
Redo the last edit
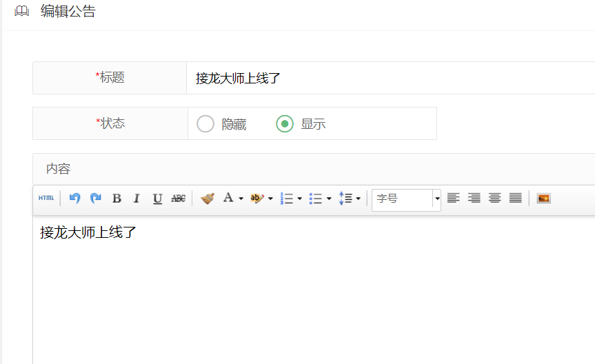pos(96,198)
